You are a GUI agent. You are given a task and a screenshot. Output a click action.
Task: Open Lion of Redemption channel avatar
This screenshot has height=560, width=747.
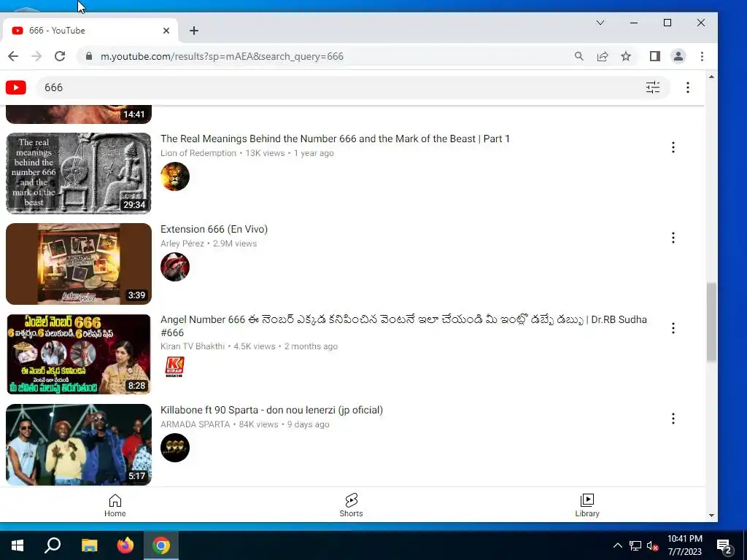(175, 176)
